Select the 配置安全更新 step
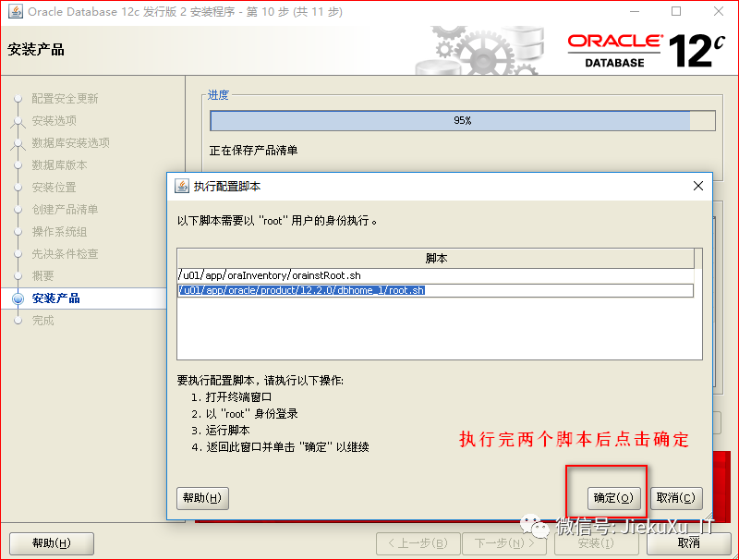Image resolution: width=739 pixels, height=560 pixels. pos(65,99)
